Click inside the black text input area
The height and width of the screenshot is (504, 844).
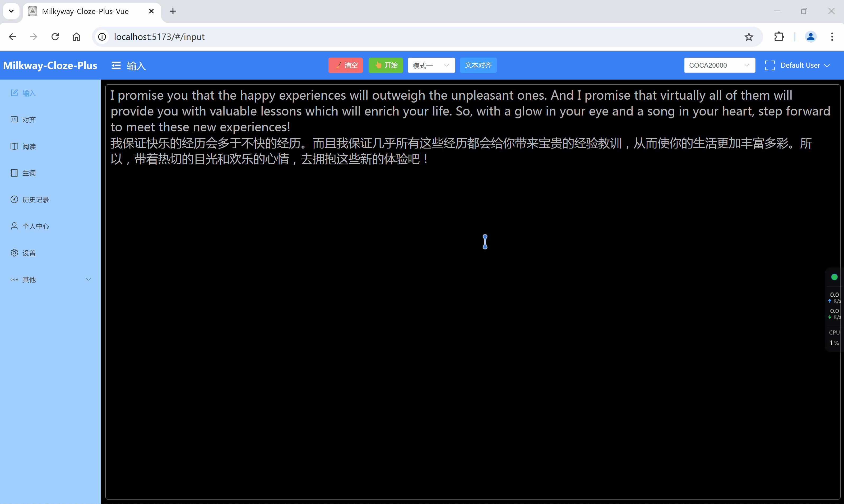(x=472, y=292)
